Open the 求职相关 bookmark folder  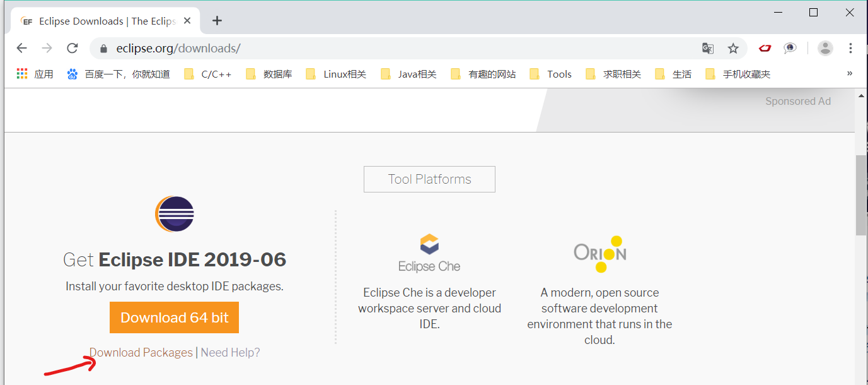[x=613, y=74]
